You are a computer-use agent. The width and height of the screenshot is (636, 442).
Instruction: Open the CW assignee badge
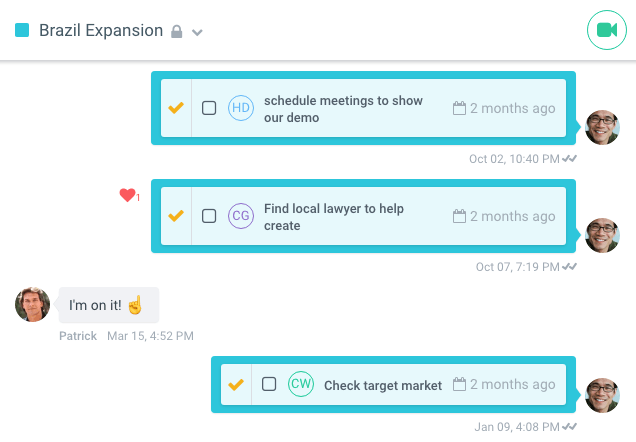click(x=301, y=384)
